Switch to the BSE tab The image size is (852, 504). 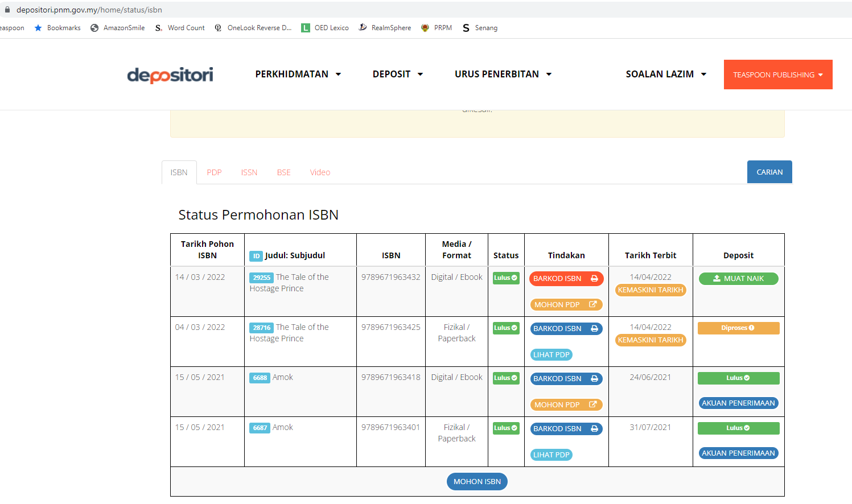pos(284,172)
